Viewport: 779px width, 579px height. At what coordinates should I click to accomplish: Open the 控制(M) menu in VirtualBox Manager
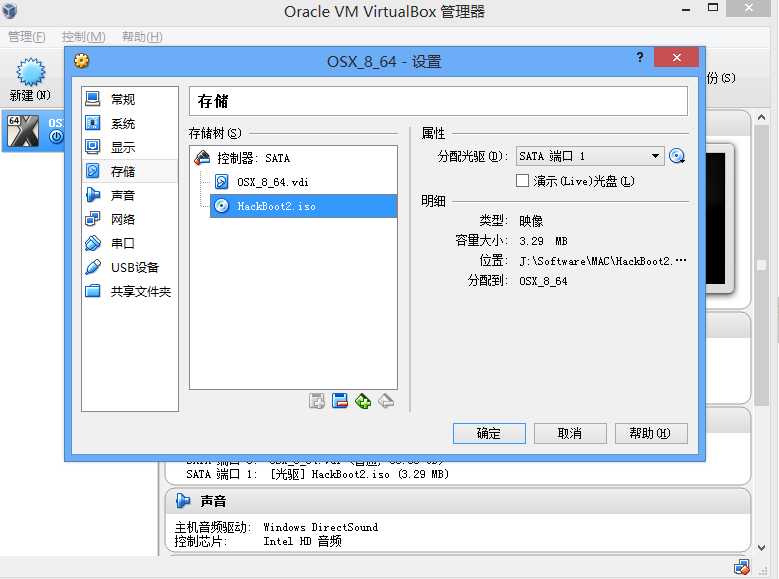click(x=83, y=37)
